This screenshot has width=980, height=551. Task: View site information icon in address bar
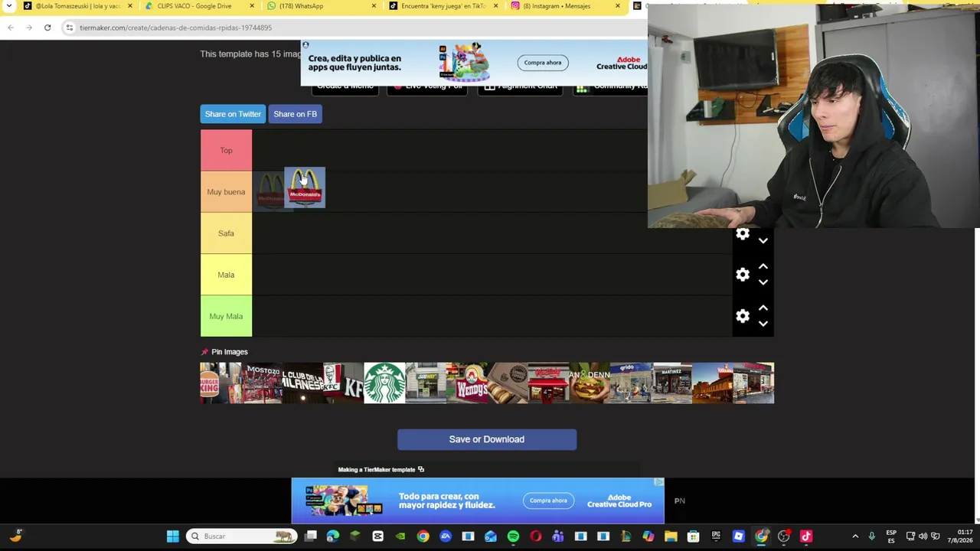click(x=69, y=28)
